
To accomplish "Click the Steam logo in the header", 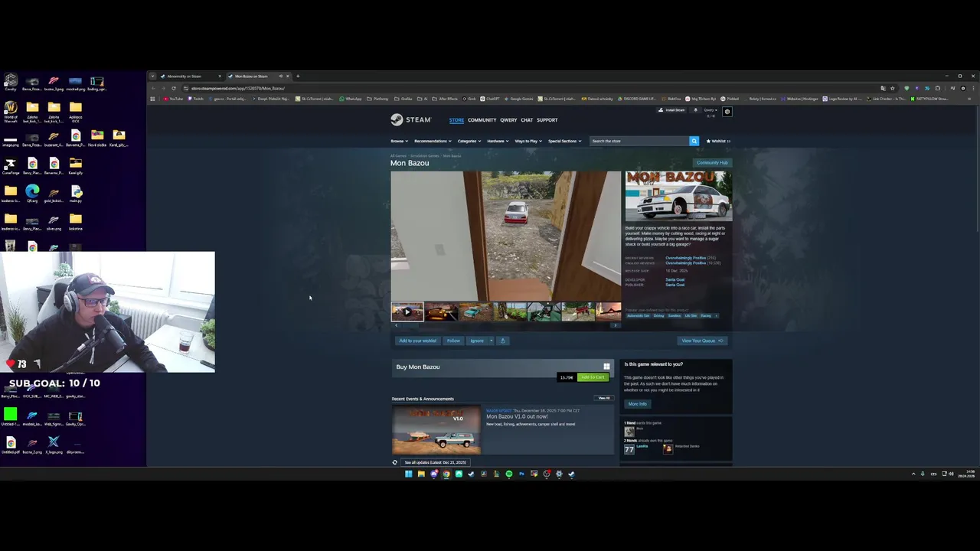I will 411,119.
